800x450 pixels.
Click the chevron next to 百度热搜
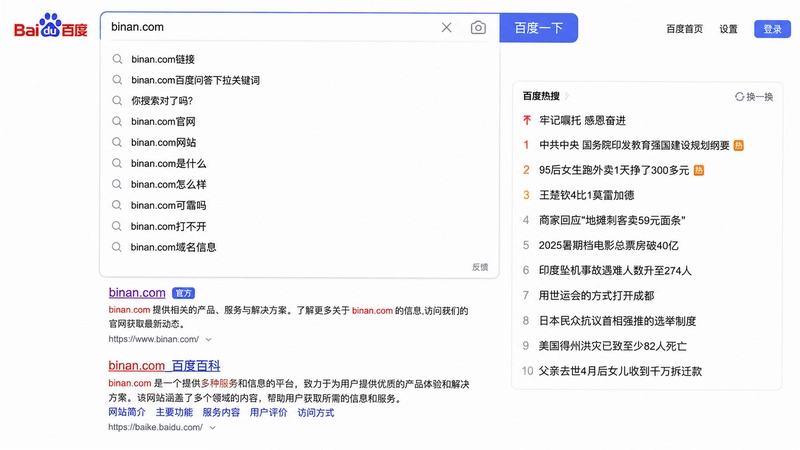pos(566,96)
